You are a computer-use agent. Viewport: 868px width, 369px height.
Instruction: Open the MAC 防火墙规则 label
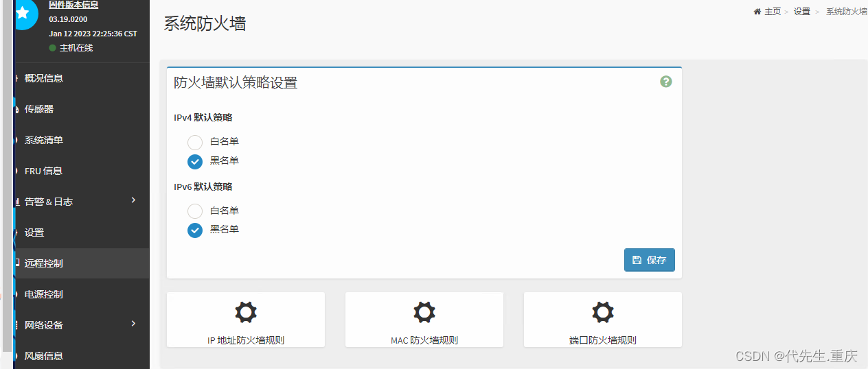424,340
